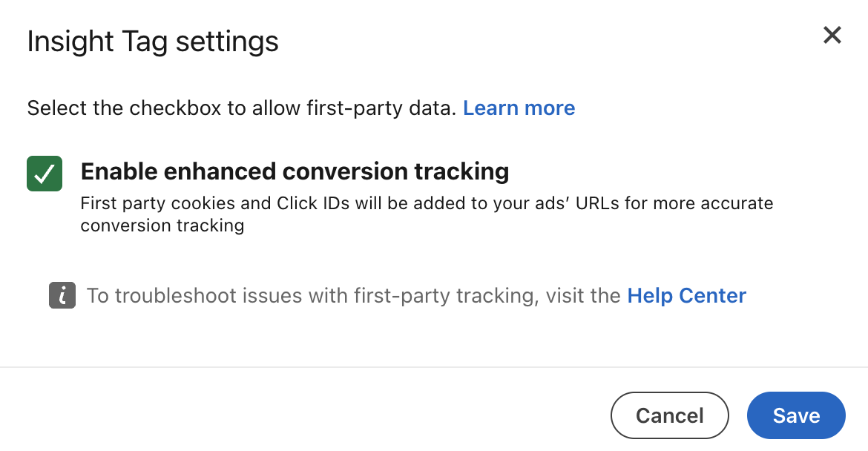The width and height of the screenshot is (868, 451).
Task: Close the Insight Tag settings dialog
Action: [x=832, y=35]
